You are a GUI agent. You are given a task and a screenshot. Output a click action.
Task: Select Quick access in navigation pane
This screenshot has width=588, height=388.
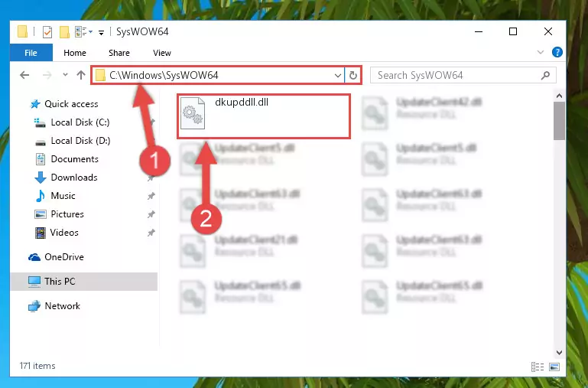click(x=64, y=104)
